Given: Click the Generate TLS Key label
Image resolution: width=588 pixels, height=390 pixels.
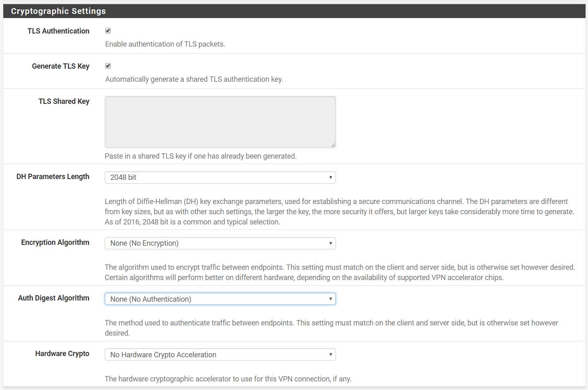Looking at the screenshot, I should click(61, 66).
